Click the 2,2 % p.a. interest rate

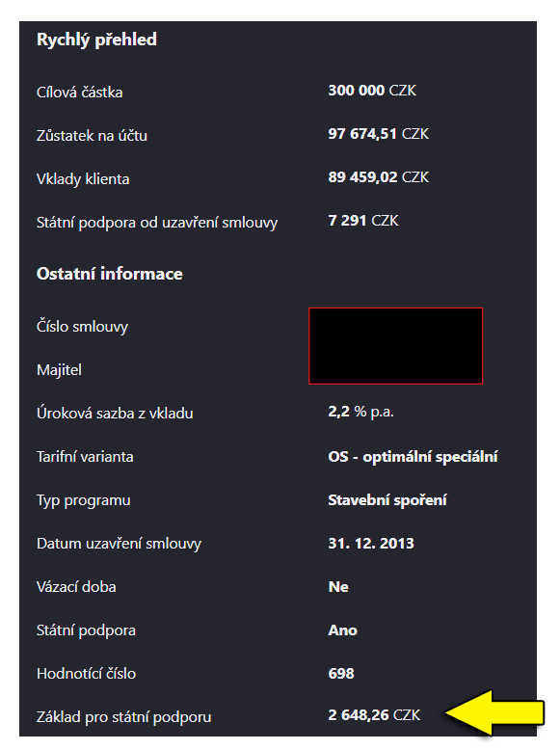[360, 412]
